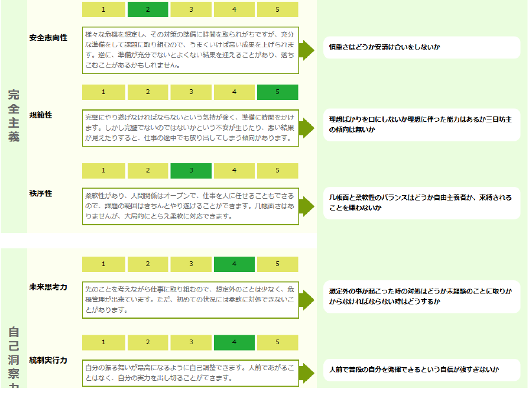Click description starting 柔軟性があり
Screen dimensions: 532x395
tap(190, 206)
